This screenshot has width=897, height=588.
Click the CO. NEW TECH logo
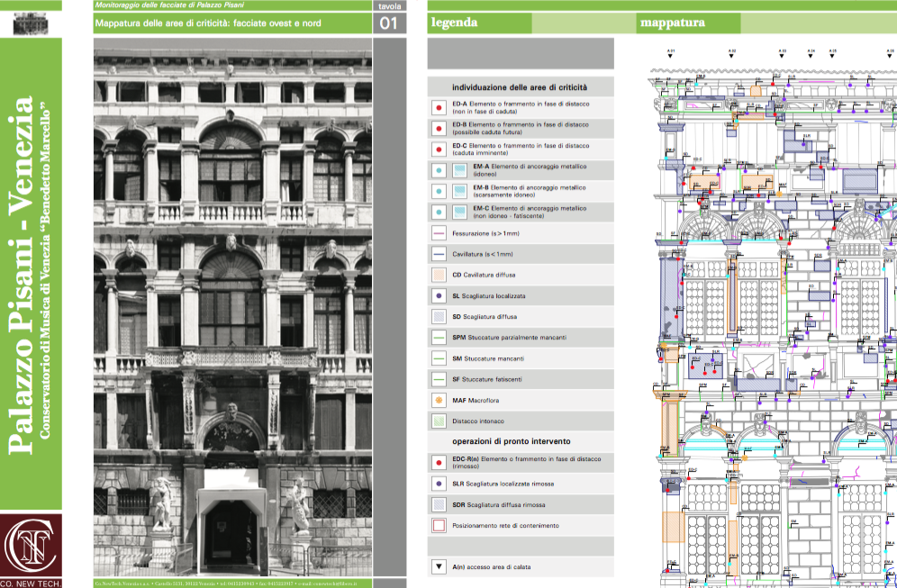coord(31,551)
